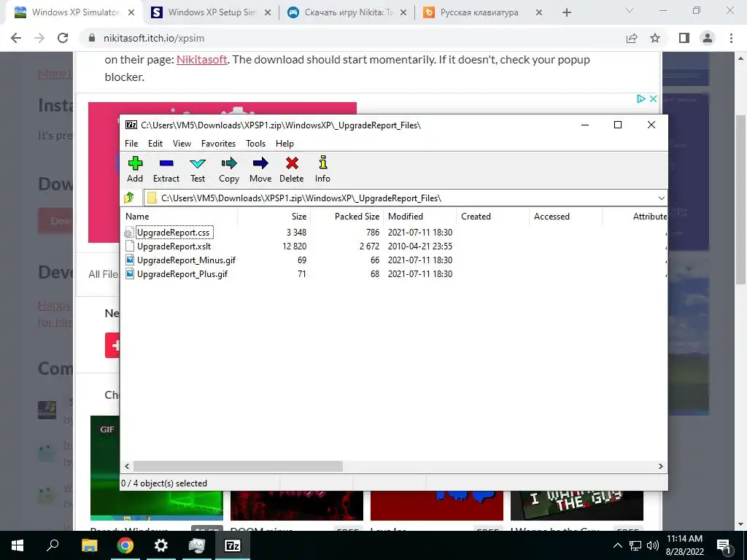Open the Tools menu in 7-Zip
Viewport: 747px width, 560px height.
(x=255, y=144)
